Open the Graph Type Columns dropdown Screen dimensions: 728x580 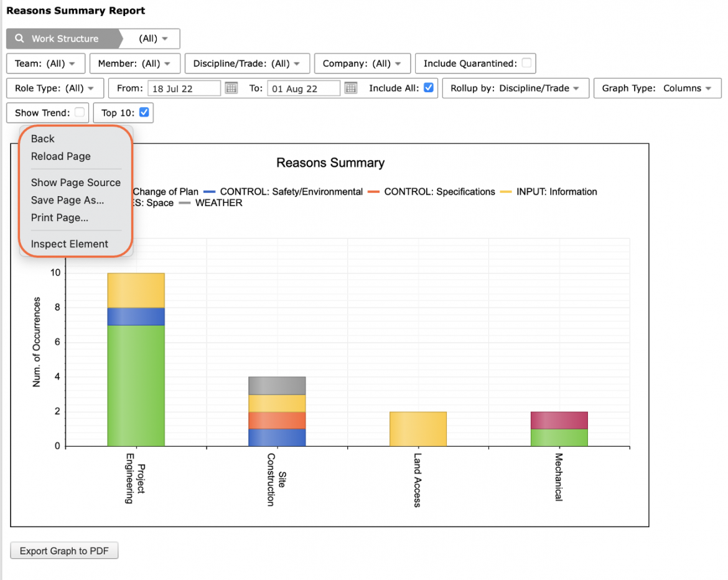coord(657,88)
